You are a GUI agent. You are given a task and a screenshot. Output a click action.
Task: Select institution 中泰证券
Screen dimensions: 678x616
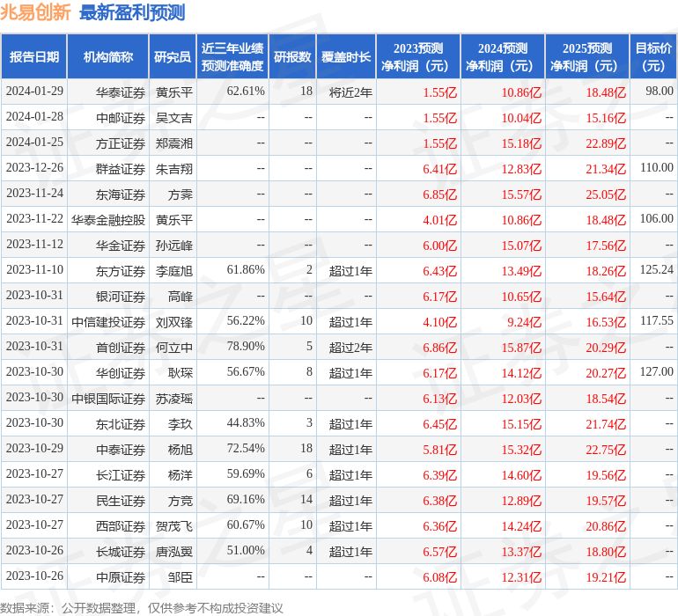(x=121, y=449)
